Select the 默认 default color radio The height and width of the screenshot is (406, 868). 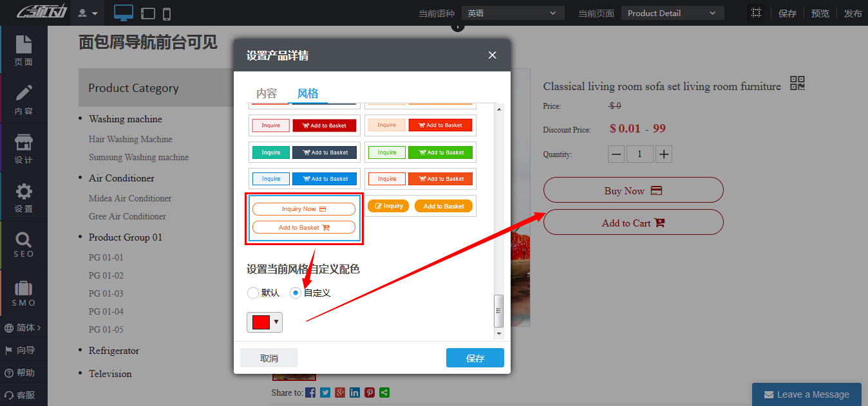click(x=253, y=293)
